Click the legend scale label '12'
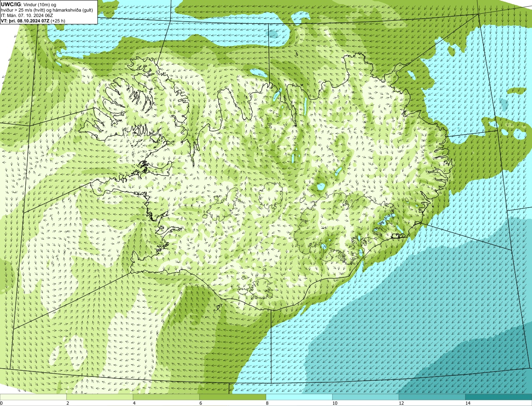Image resolution: width=532 pixels, height=406 pixels. (401, 403)
